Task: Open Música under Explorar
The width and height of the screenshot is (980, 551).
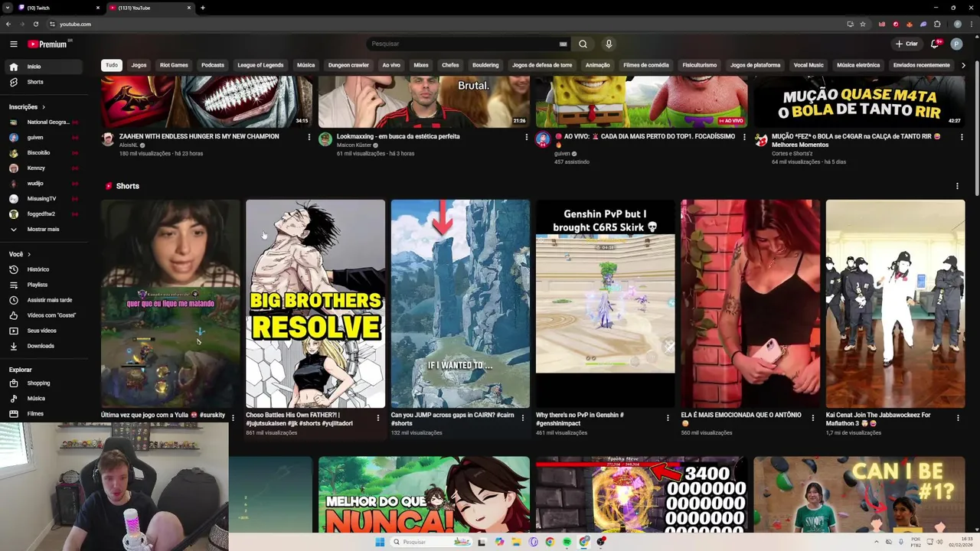Action: (x=42, y=398)
